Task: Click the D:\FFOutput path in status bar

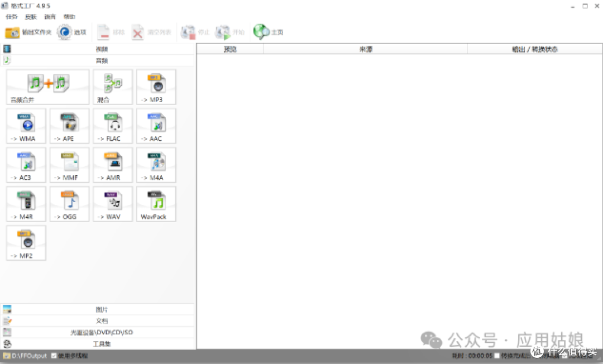Action: (x=29, y=356)
